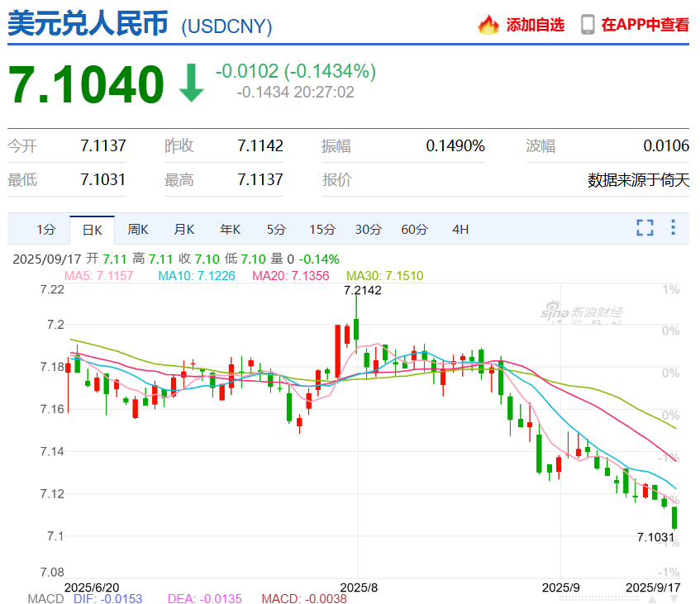The image size is (700, 604).
Task: Click the 2025/9/17 axis date label
Action: pyautogui.click(x=653, y=587)
